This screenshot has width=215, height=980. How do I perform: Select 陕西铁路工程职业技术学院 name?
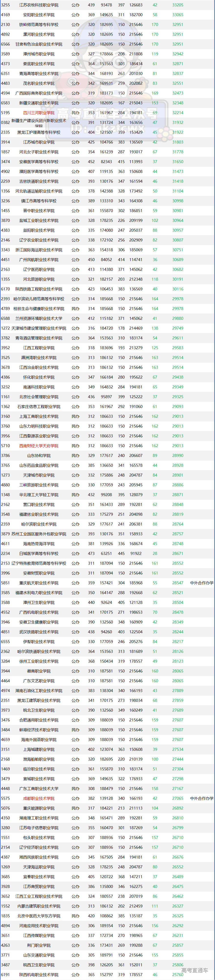tap(39, 289)
